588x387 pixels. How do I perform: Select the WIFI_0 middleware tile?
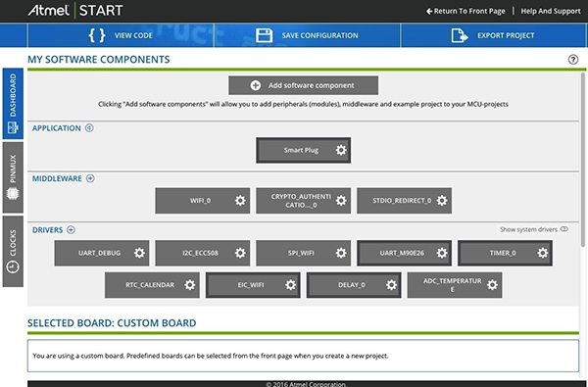click(203, 201)
